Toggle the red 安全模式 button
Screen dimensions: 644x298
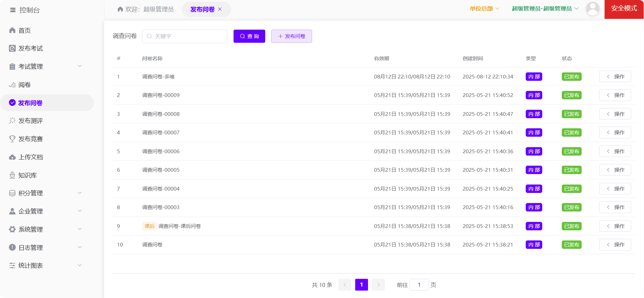[x=624, y=9]
